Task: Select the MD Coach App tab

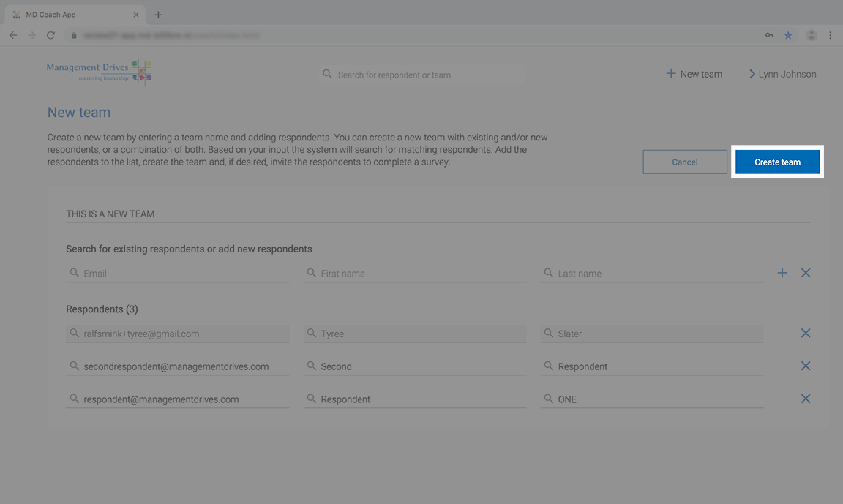Action: (75, 15)
